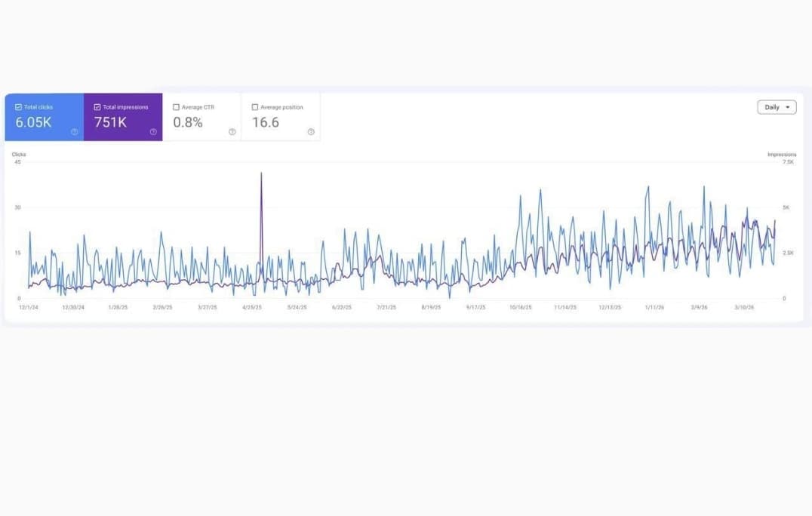The image size is (812, 516).
Task: Check the Average position checkbox
Action: click(255, 106)
